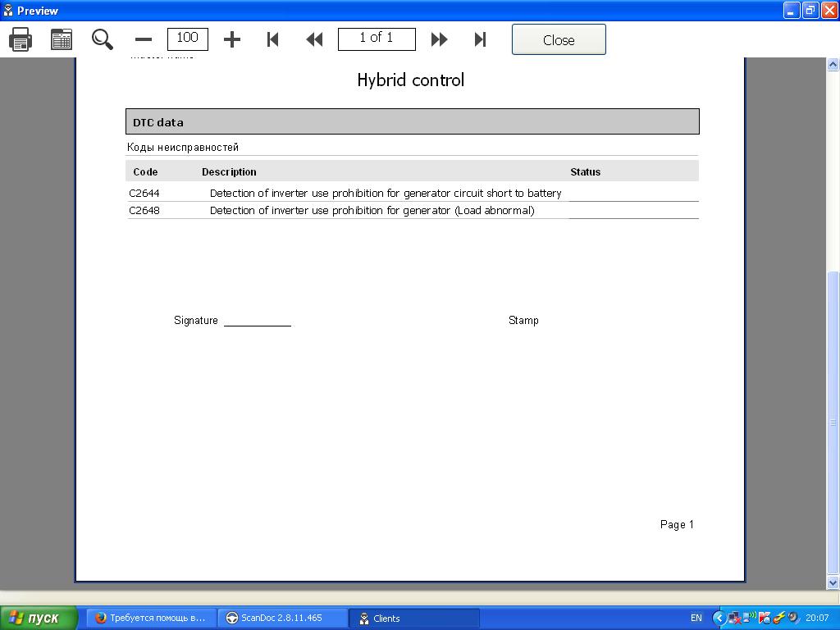
Task: Open the page setup icon beside the printer
Action: [x=62, y=39]
